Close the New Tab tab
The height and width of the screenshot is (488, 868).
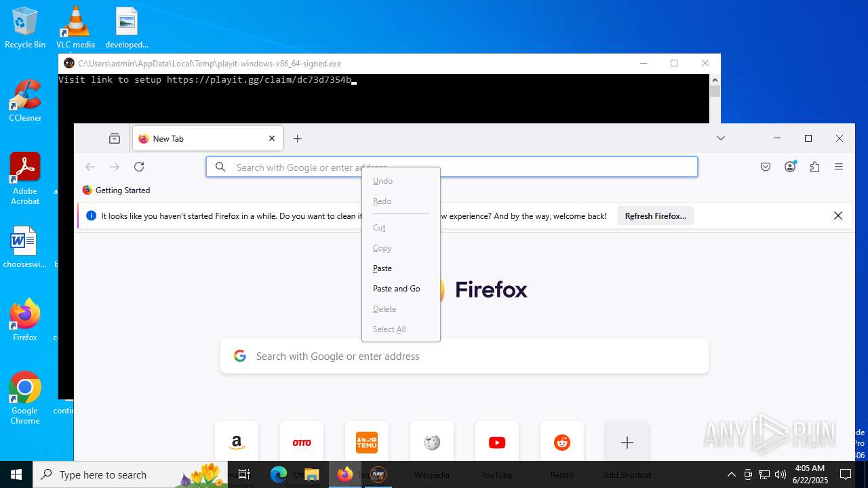coord(272,138)
